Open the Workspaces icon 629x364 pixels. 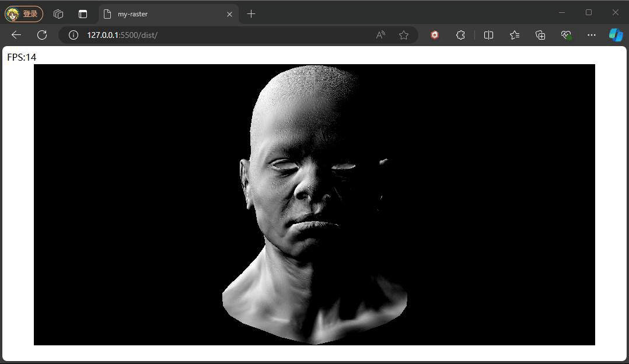pos(58,14)
